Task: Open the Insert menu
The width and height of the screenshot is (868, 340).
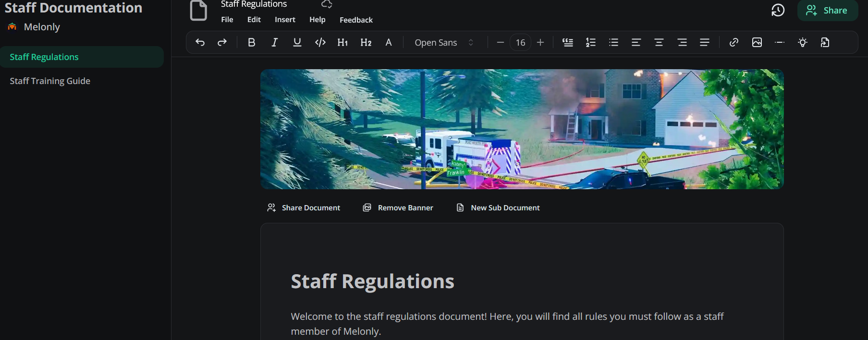Action: (x=285, y=20)
